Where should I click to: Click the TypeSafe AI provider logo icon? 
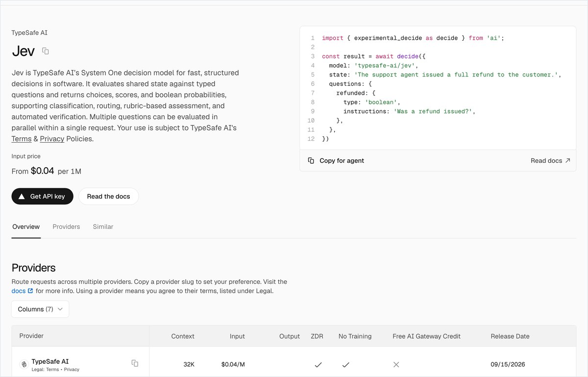click(x=24, y=364)
